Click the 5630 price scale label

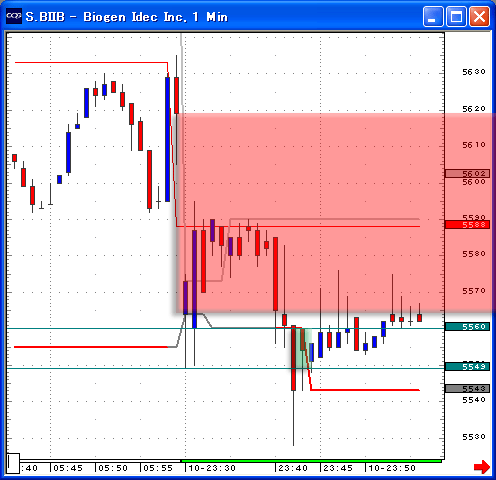pos(474,72)
